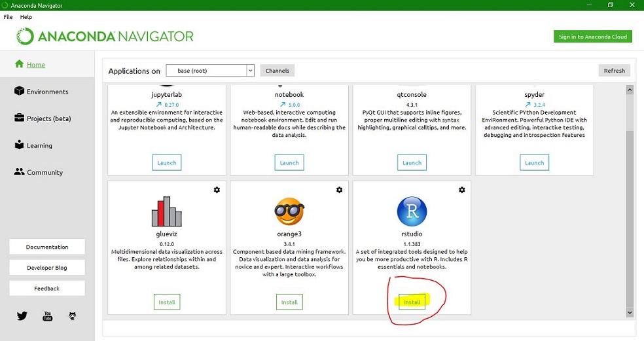Click the rstudio blue R logo
This screenshot has width=644, height=341.
coord(412,211)
